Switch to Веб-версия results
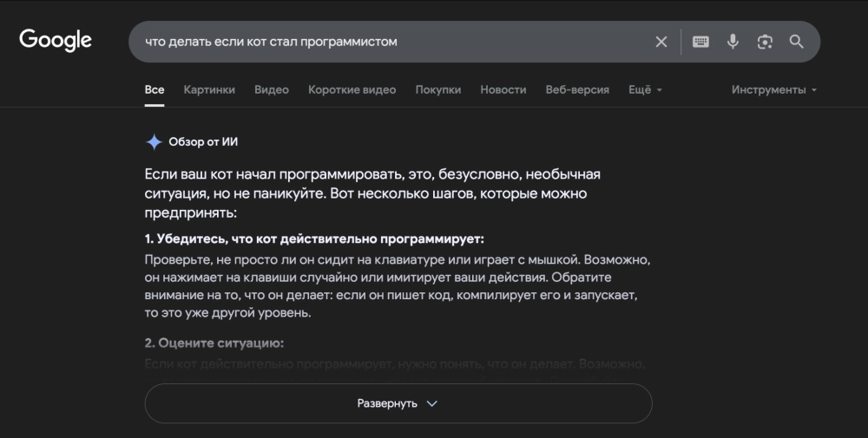 pos(577,89)
